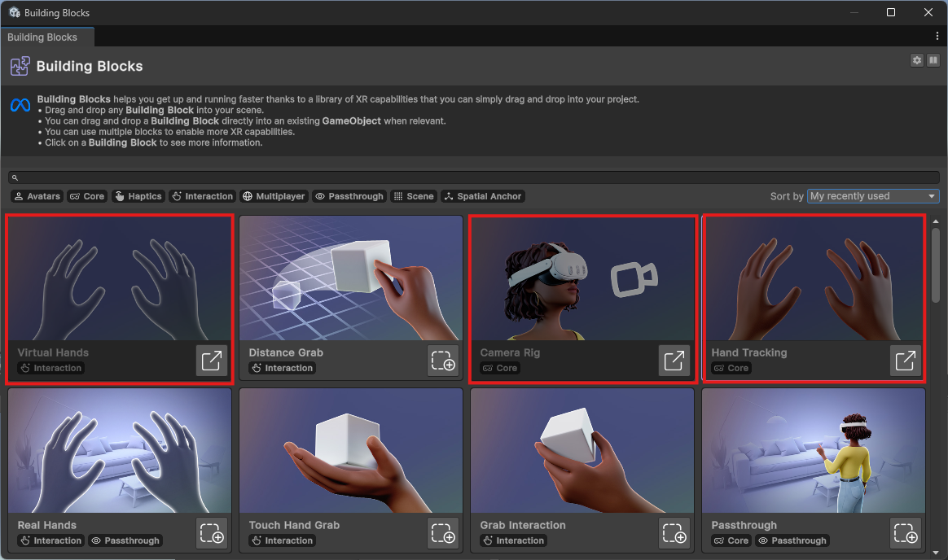Viewport: 948px width, 560px height.
Task: Select Camera Rig block in scene
Action: click(x=674, y=361)
